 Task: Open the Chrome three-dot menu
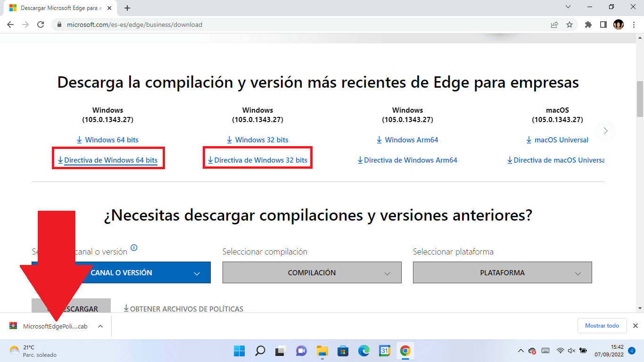(634, 25)
